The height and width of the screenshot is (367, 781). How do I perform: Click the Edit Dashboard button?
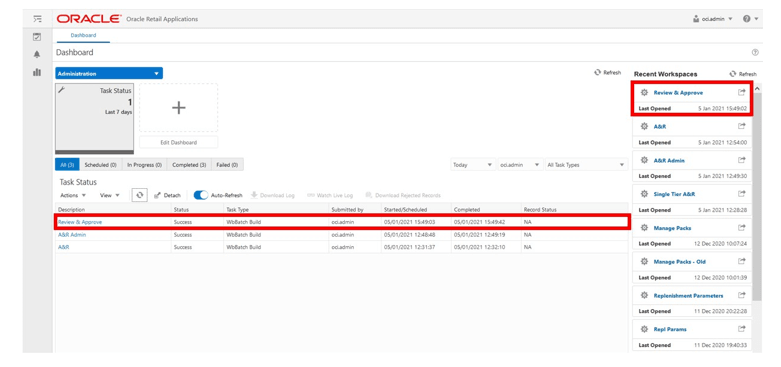tap(178, 142)
